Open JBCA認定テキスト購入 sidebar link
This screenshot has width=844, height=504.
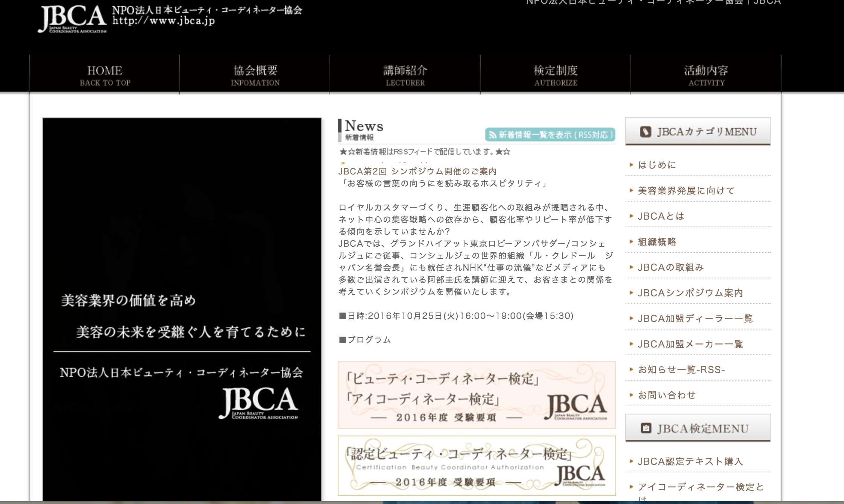[x=690, y=461]
